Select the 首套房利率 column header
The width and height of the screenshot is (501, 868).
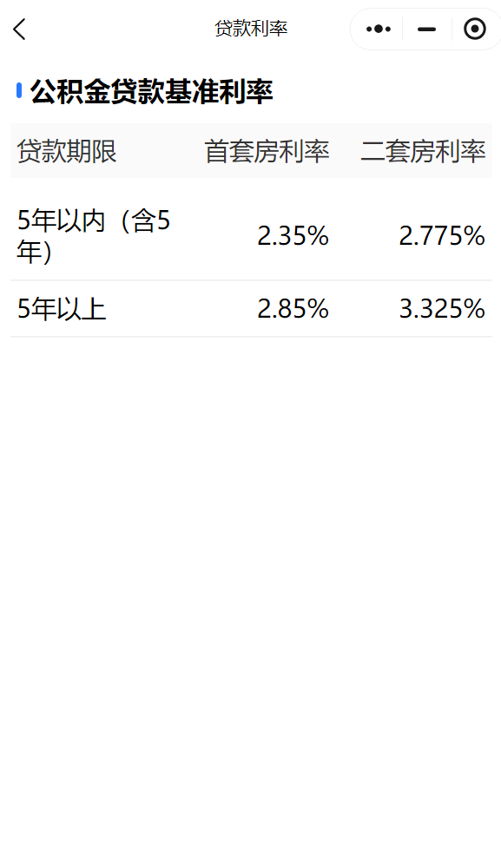click(x=267, y=151)
